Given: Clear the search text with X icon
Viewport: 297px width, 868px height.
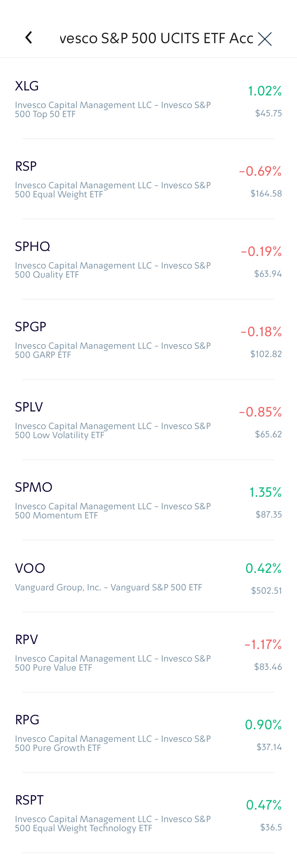Looking at the screenshot, I should click(x=265, y=39).
